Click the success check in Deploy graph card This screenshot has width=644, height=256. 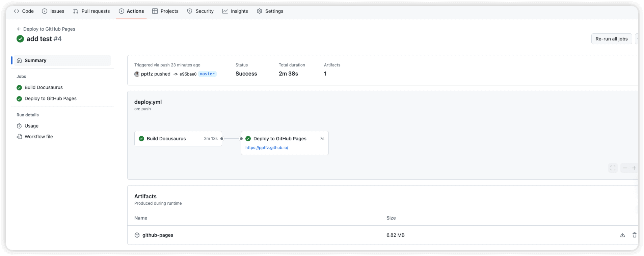(248, 139)
